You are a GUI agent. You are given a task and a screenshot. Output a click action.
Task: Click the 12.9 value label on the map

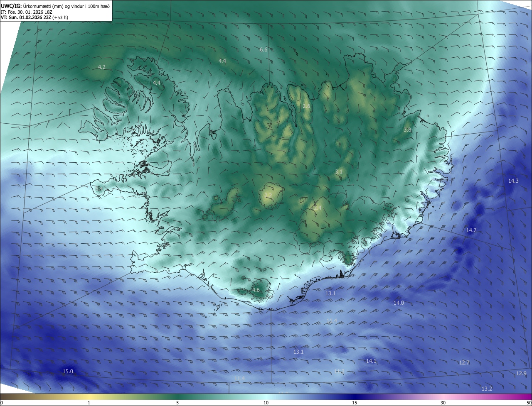coord(521,373)
